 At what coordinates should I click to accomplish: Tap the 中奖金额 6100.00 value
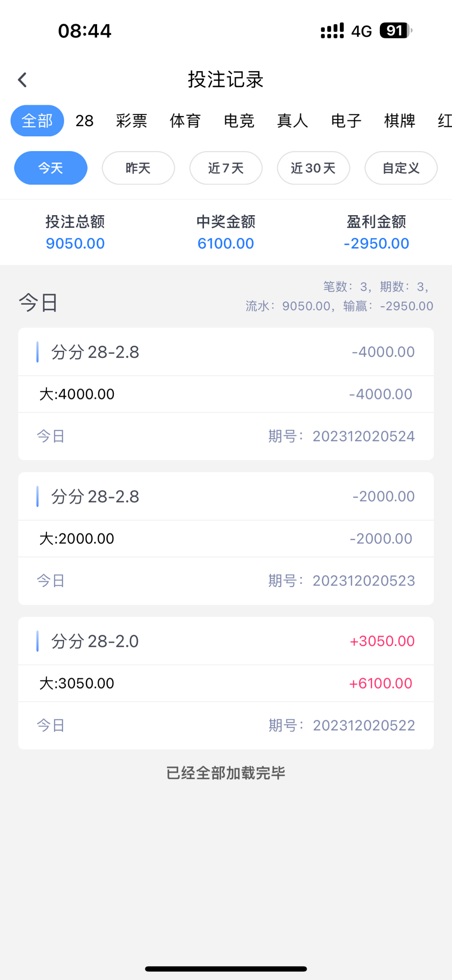226,243
